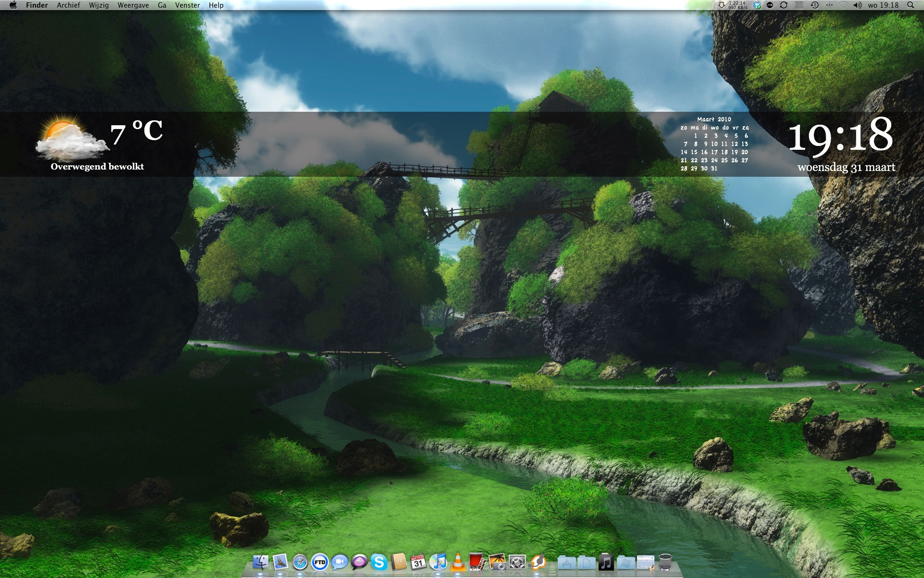Image resolution: width=924 pixels, height=578 pixels.
Task: Expand the Documents stack in the Dock
Action: pos(587,562)
